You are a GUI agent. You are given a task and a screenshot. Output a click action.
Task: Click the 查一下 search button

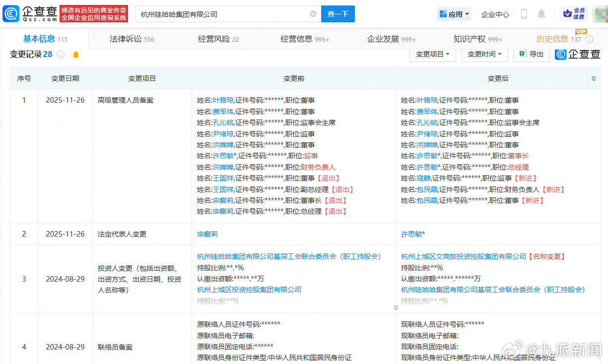point(338,14)
